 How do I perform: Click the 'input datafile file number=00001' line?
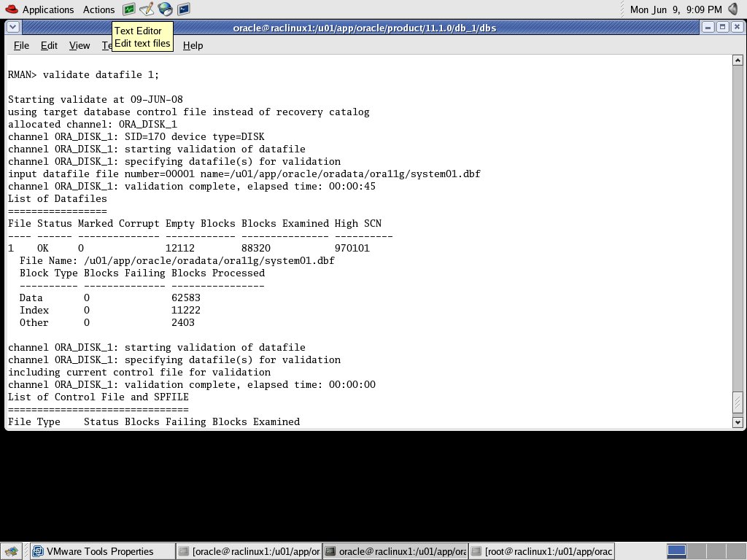244,174
